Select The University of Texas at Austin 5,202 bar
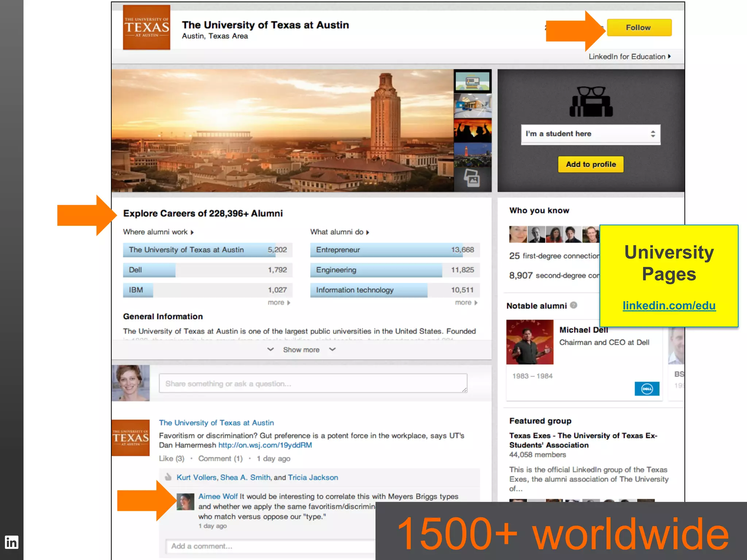The image size is (747, 560). click(208, 250)
